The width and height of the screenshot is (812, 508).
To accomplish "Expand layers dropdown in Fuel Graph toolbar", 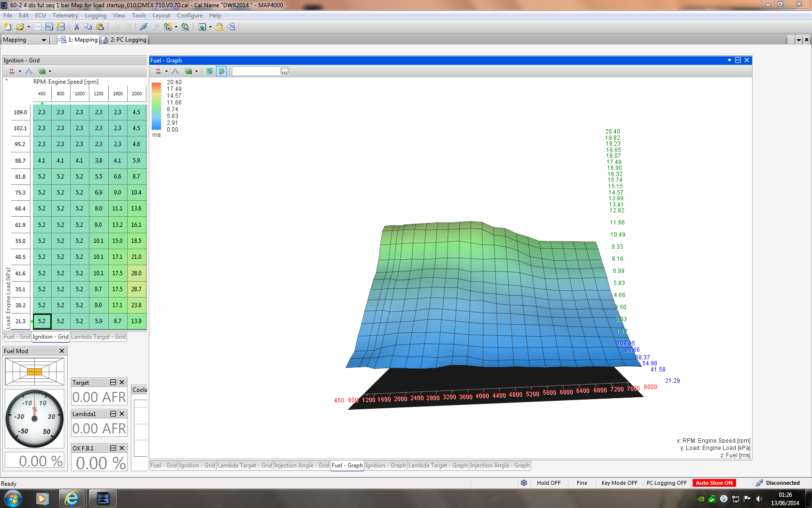I will (x=196, y=72).
